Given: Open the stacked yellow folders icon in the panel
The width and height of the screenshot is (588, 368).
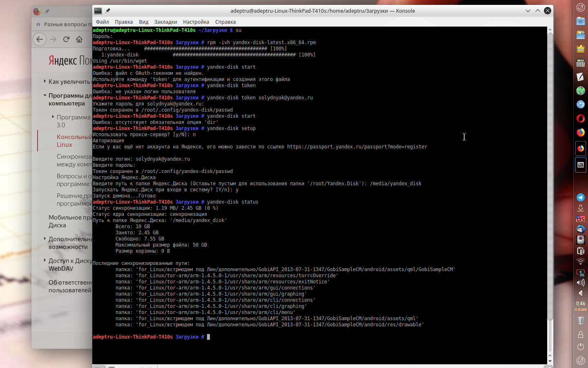Looking at the screenshot, I should [x=580, y=49].
